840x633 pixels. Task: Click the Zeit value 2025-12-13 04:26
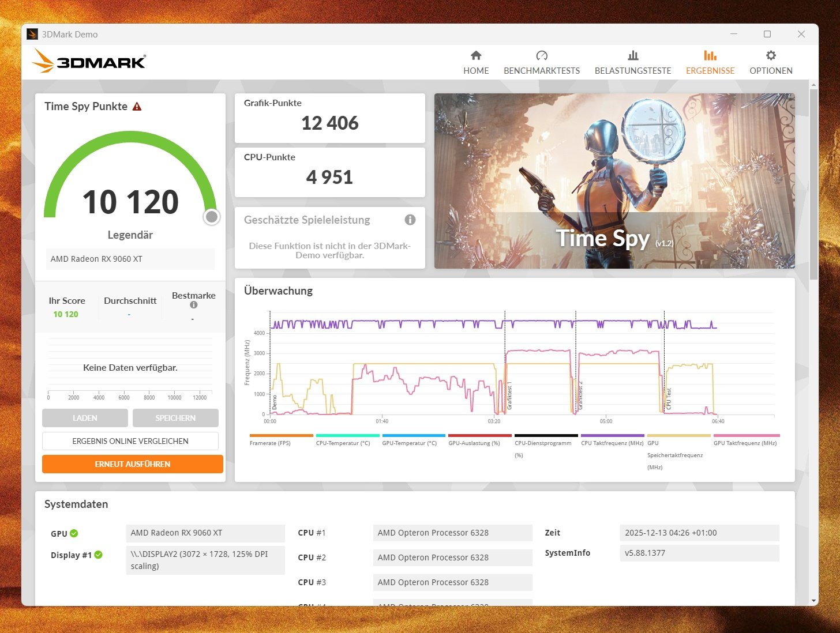coord(700,533)
